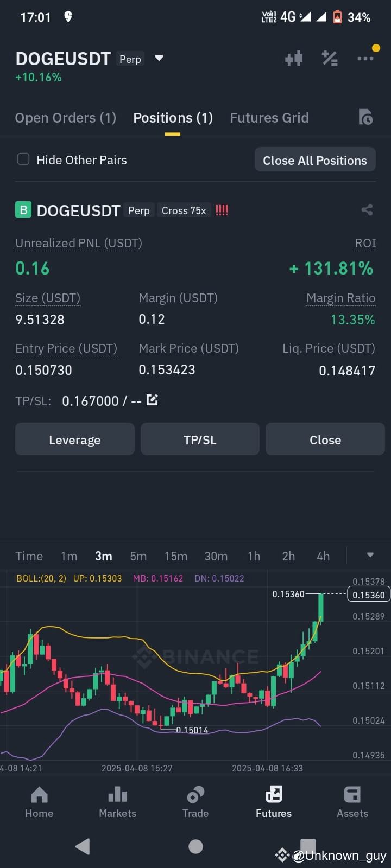Expand the DOGEUSDT pair selector arrow
Screen dimensions: 391x868
159,58
